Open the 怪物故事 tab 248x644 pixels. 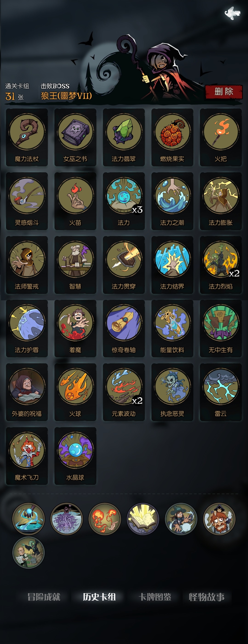point(207,597)
